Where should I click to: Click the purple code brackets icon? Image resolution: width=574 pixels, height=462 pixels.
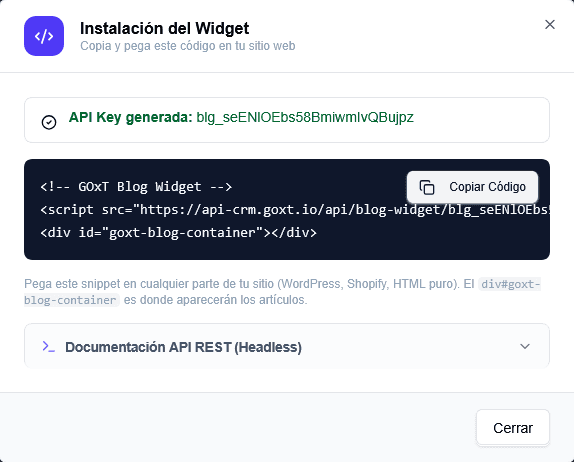44,36
